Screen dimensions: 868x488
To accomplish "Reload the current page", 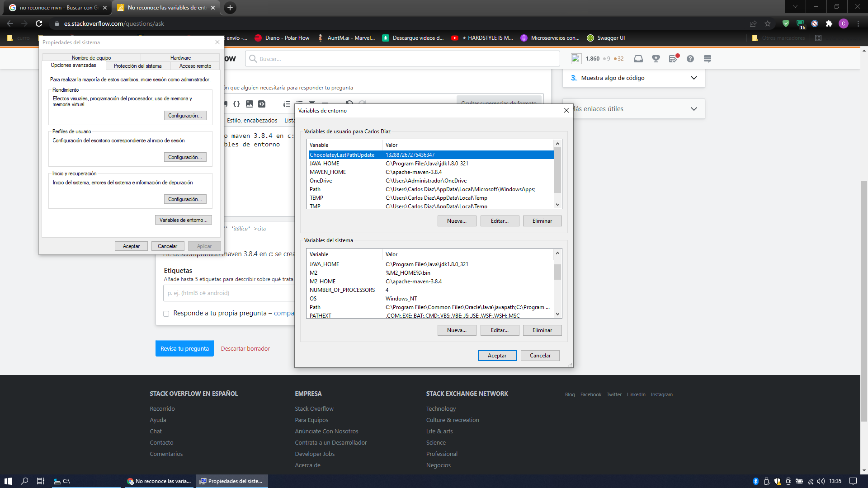I will [x=39, y=23].
